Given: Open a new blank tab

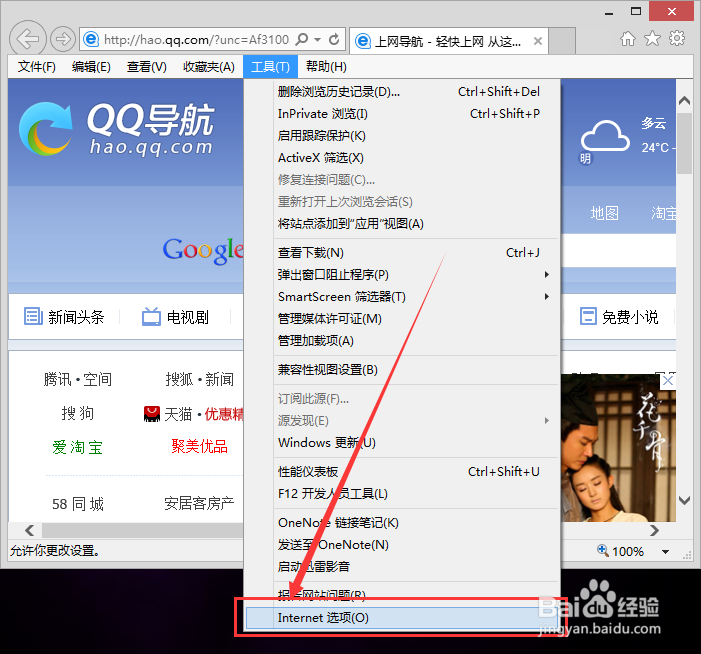Looking at the screenshot, I should pyautogui.click(x=562, y=41).
